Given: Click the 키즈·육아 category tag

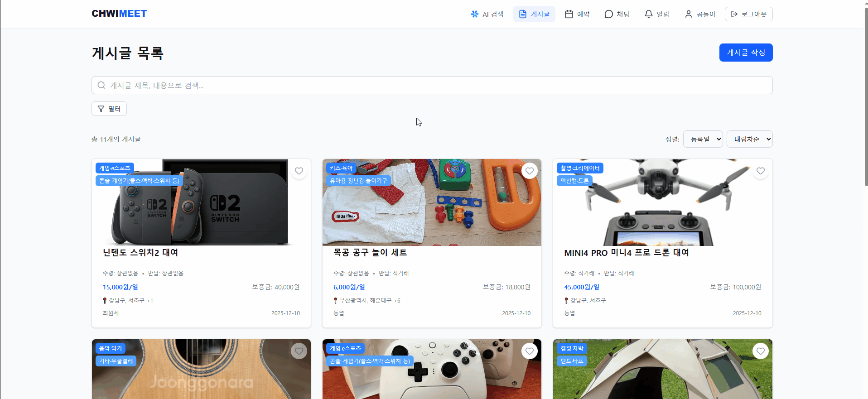Looking at the screenshot, I should tap(341, 168).
